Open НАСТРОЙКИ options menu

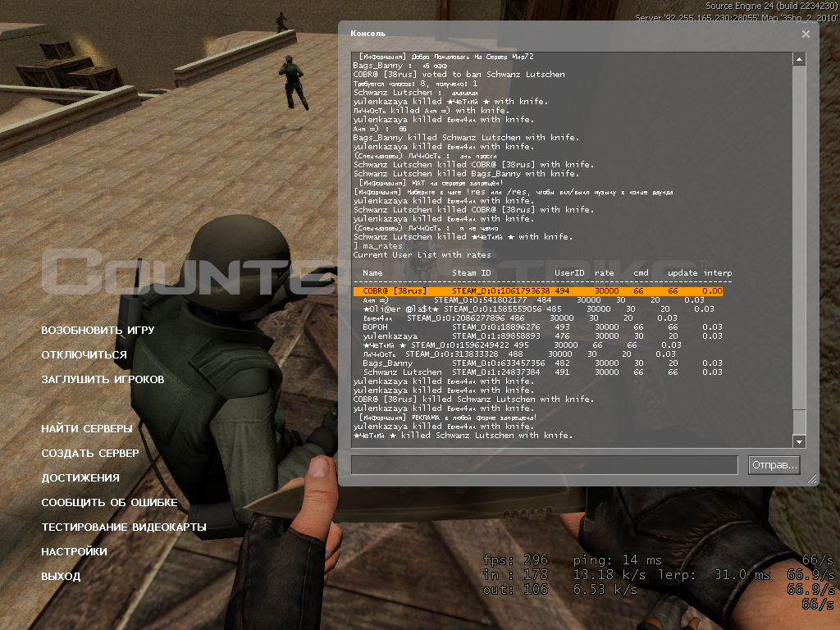click(74, 552)
